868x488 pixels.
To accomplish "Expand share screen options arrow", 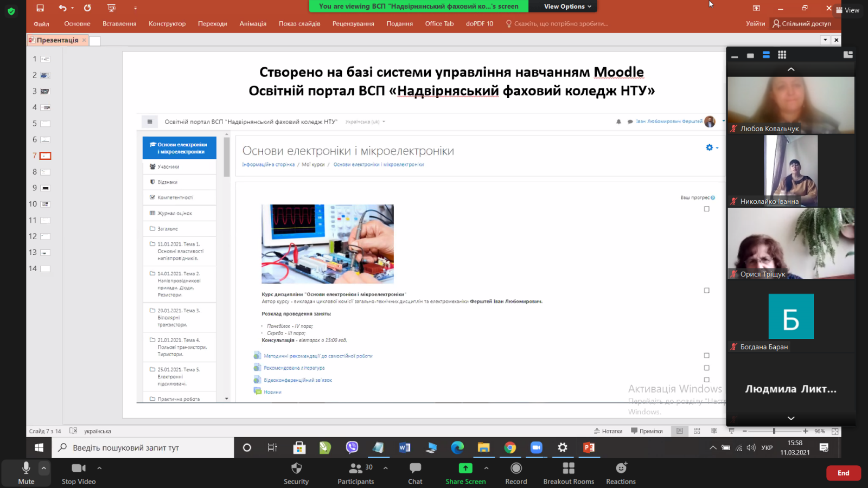I will pyautogui.click(x=486, y=467).
